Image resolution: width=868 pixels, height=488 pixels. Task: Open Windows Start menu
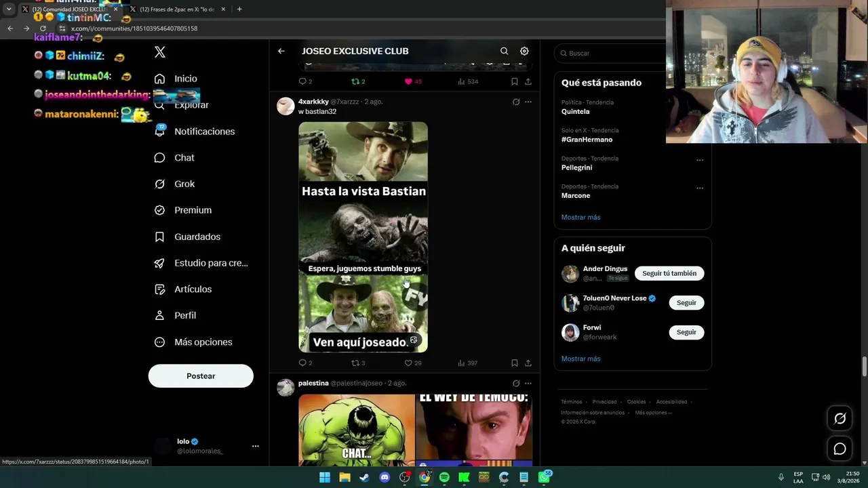coord(325,477)
